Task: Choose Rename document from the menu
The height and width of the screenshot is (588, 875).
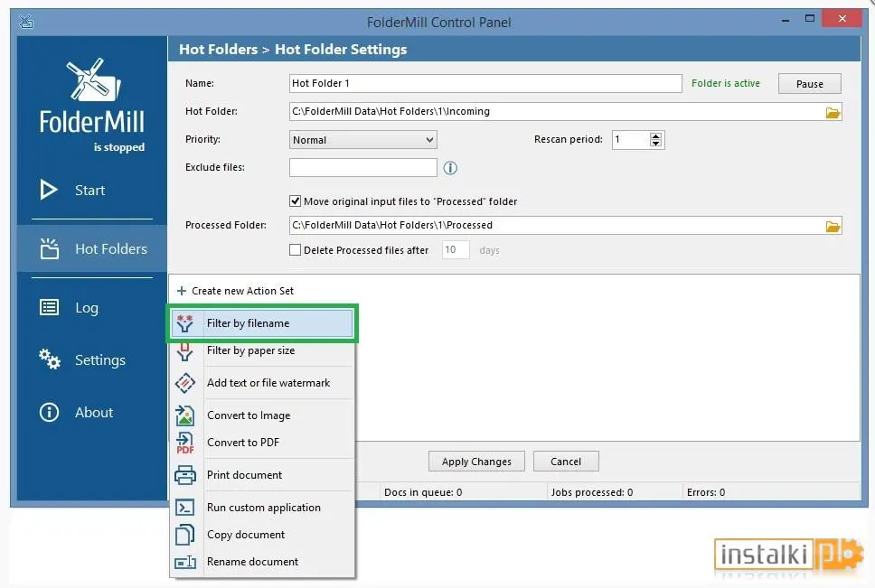Action: (262, 562)
